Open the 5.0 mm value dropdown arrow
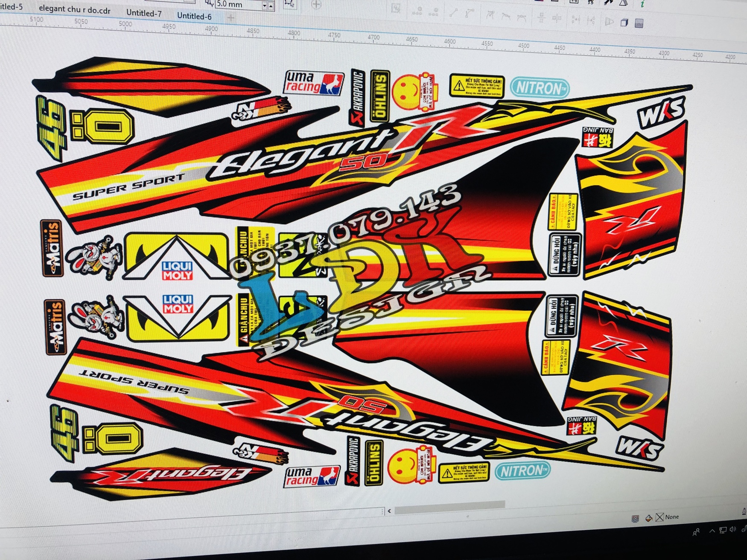This screenshot has height=560, width=747. point(264,6)
